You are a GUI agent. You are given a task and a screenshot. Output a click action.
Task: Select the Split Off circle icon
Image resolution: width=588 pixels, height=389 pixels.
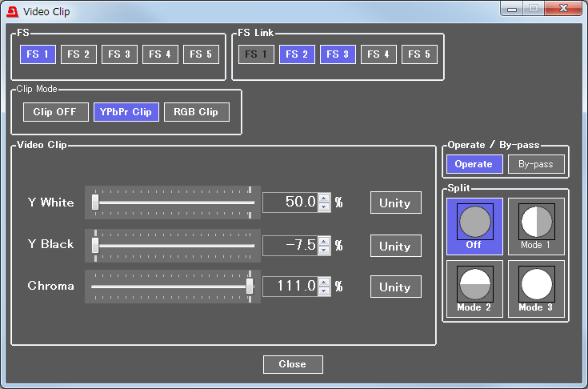pyautogui.click(x=474, y=221)
